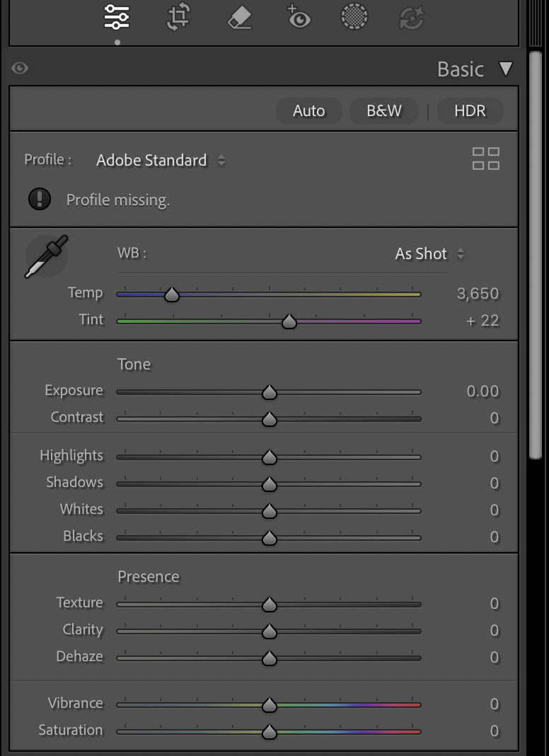Click the Exposure slider handle
Screen dimensions: 549x756
pos(269,392)
